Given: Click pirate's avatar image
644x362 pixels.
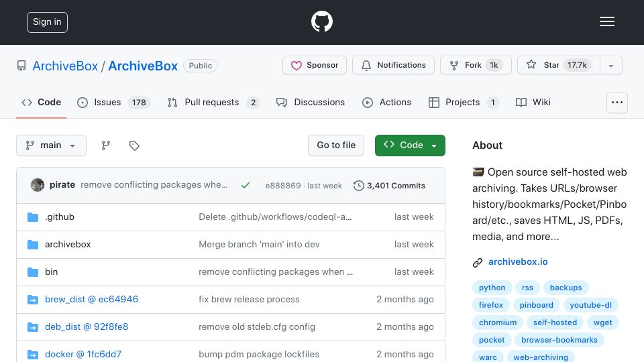Looking at the screenshot, I should tap(38, 185).
